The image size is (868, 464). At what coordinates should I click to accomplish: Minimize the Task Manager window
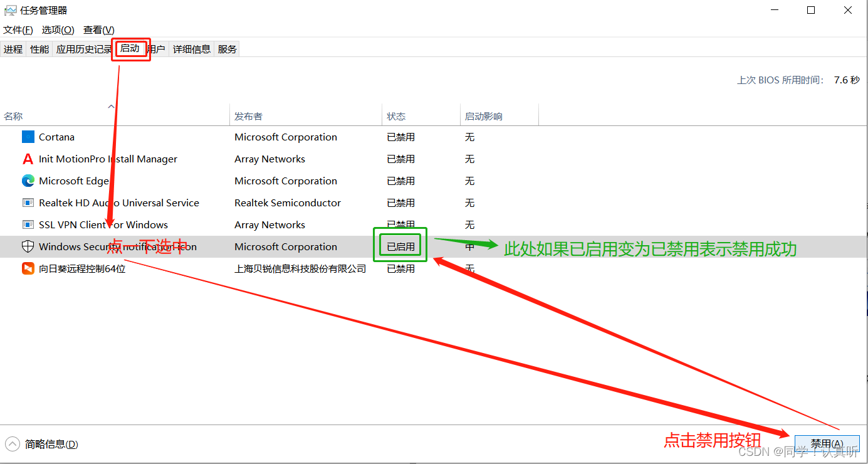(x=773, y=10)
